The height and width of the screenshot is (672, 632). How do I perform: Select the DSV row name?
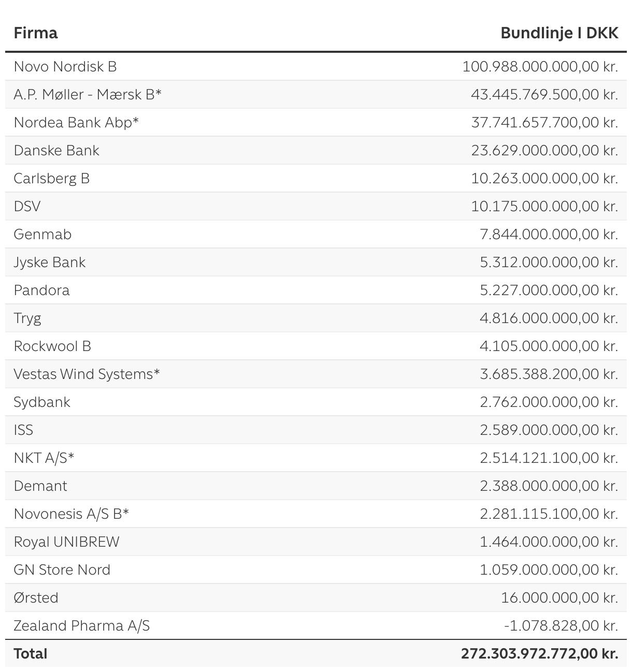pyautogui.click(x=27, y=207)
